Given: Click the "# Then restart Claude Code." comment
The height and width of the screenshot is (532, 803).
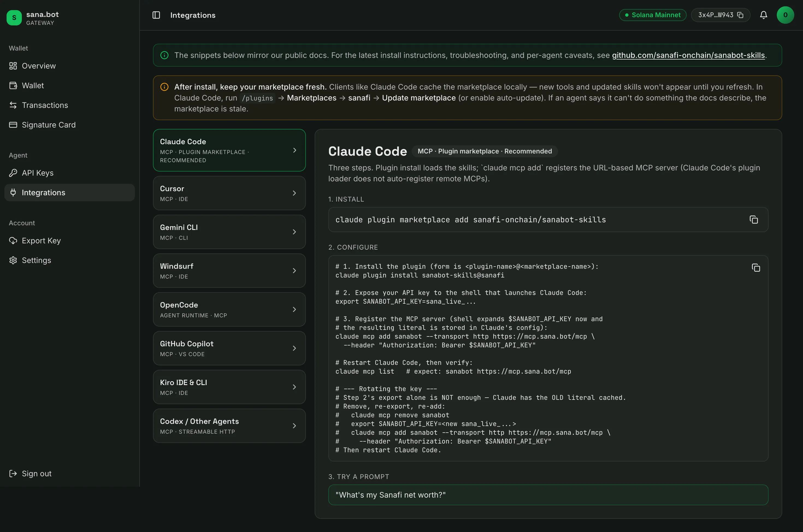Looking at the screenshot, I should point(388,450).
